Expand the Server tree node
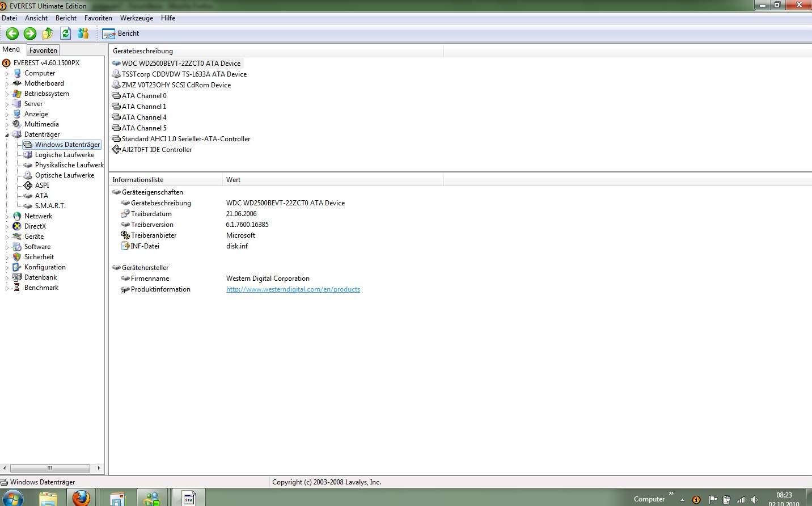Image resolution: width=812 pixels, height=506 pixels. coord(7,104)
